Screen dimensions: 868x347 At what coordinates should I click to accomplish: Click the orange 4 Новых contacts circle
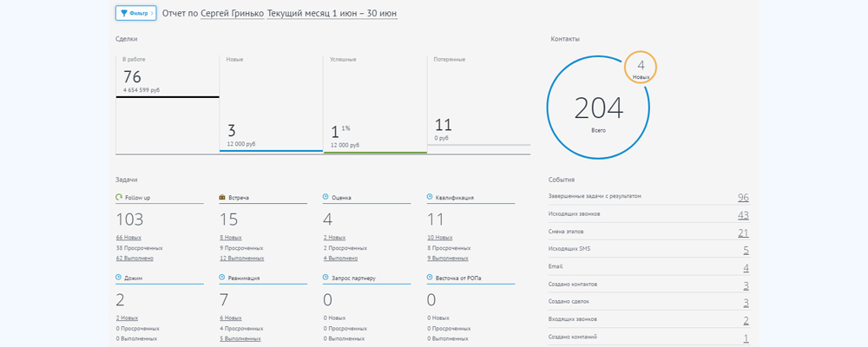pos(640,68)
